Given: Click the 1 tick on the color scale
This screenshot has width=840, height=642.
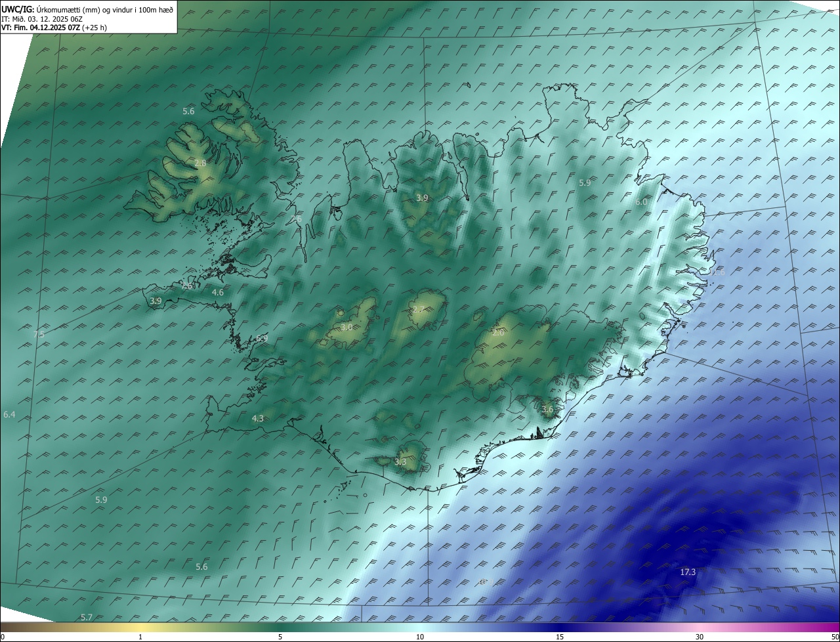Looking at the screenshot, I should point(140,637).
